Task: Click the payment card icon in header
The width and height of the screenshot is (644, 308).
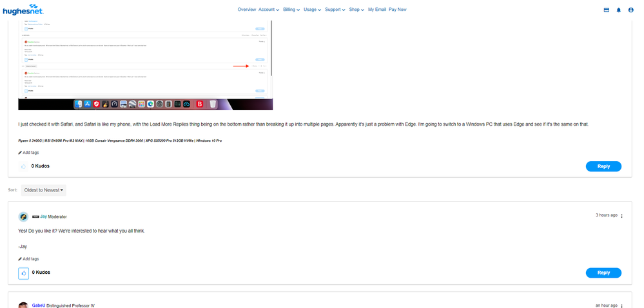Action: coord(606,10)
